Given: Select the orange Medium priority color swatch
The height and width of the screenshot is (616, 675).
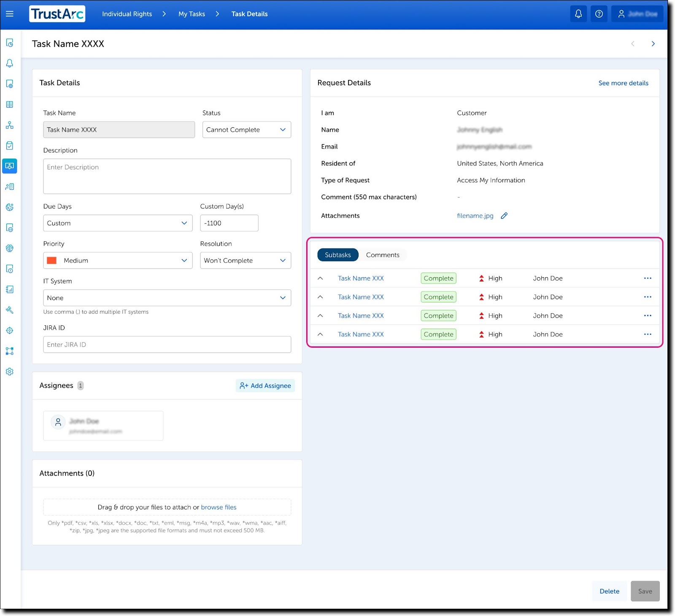Looking at the screenshot, I should pyautogui.click(x=52, y=260).
